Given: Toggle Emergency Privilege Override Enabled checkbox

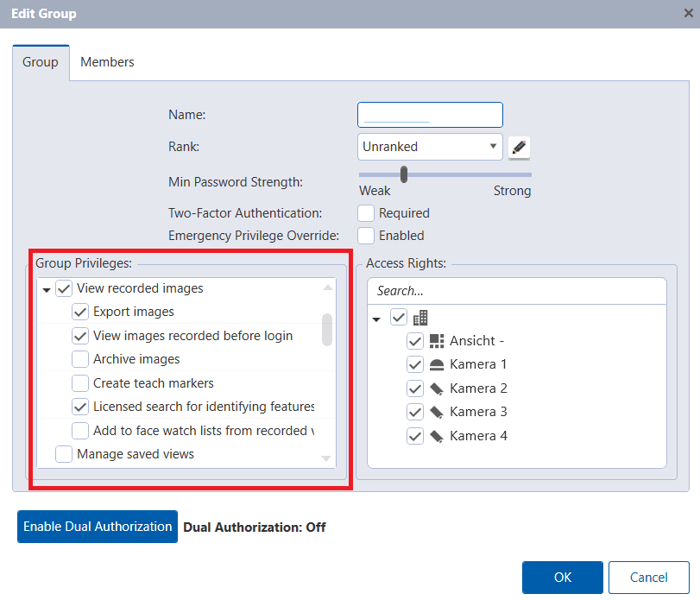Looking at the screenshot, I should click(366, 236).
